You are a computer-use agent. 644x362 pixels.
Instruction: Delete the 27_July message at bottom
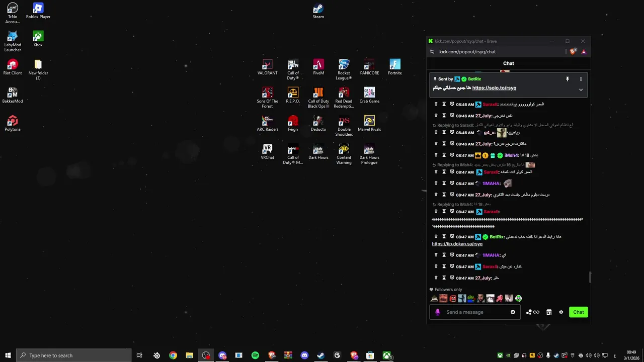click(436, 278)
